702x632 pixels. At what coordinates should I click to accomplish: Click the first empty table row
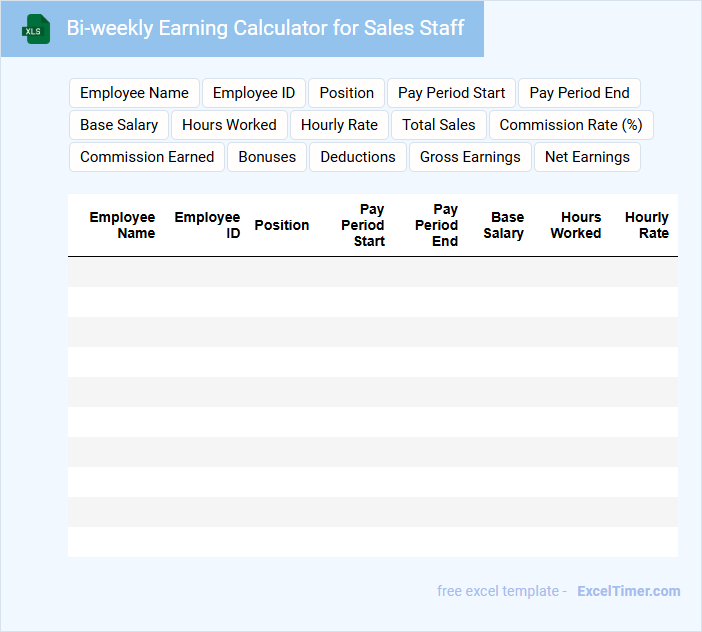coord(372,272)
